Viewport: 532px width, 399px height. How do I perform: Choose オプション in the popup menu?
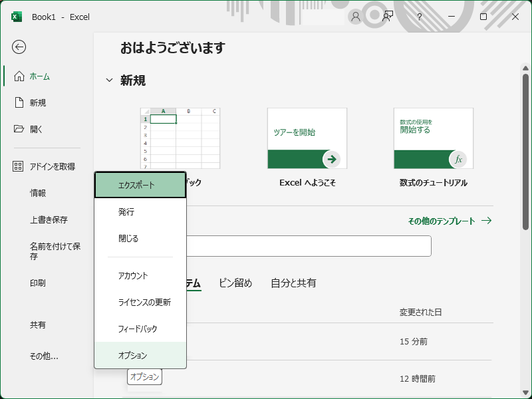140,355
